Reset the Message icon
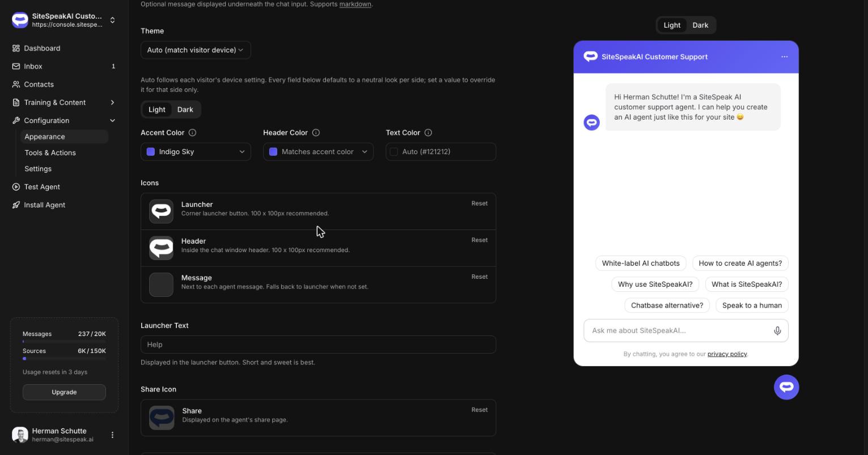 point(479,277)
